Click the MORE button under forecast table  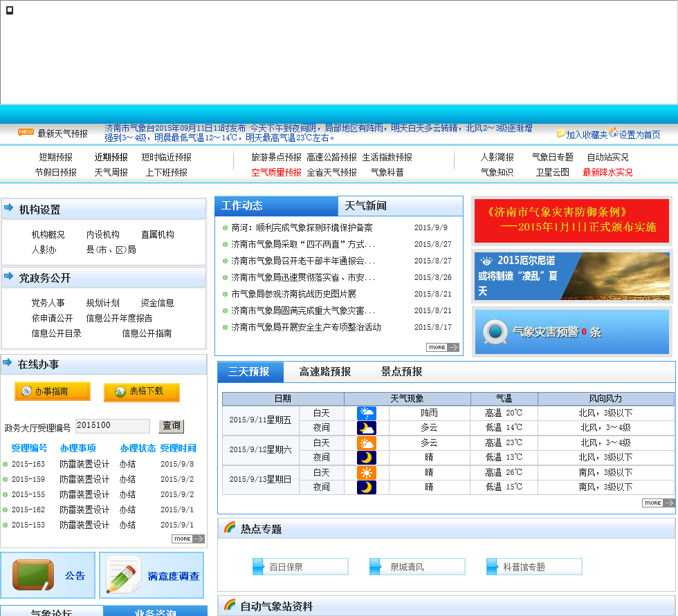[658, 503]
